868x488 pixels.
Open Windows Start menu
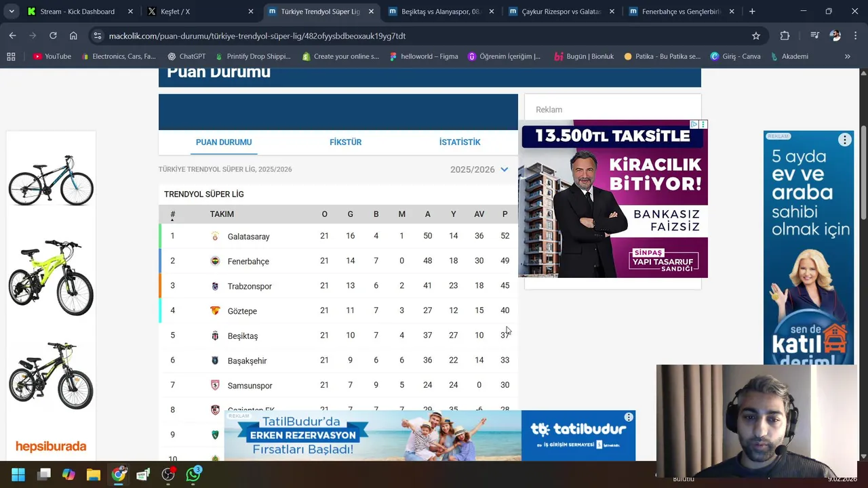(18, 474)
